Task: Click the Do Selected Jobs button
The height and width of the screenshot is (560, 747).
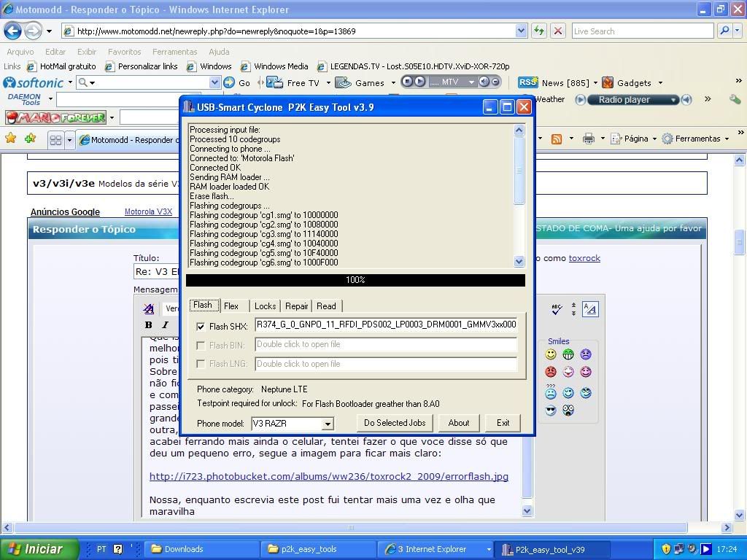Action: tap(395, 423)
